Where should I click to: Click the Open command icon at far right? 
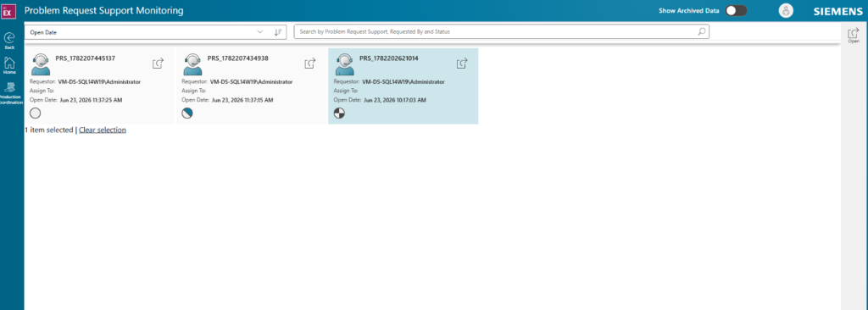coord(854,33)
